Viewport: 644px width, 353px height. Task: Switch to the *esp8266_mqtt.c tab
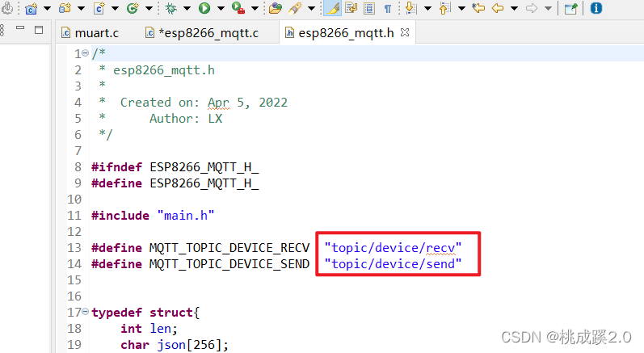pos(202,33)
